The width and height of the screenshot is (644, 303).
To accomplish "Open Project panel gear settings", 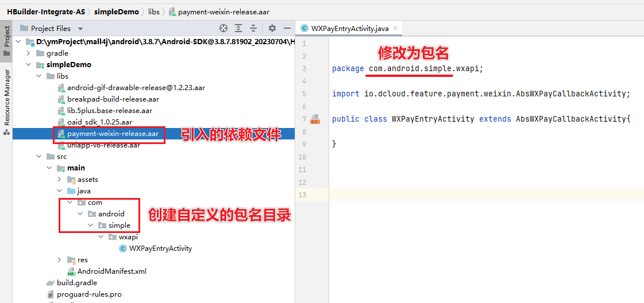I will 272,28.
